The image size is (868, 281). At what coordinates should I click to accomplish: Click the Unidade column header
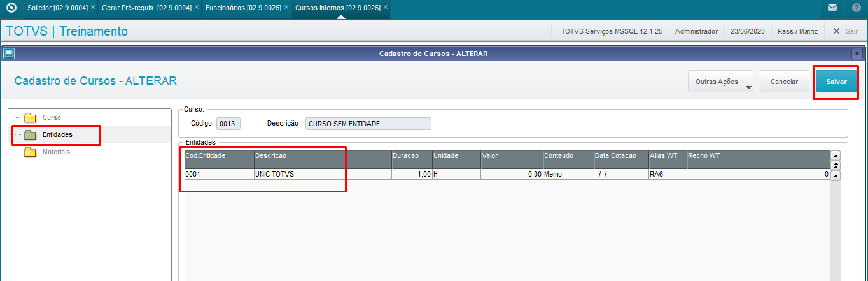(456, 159)
